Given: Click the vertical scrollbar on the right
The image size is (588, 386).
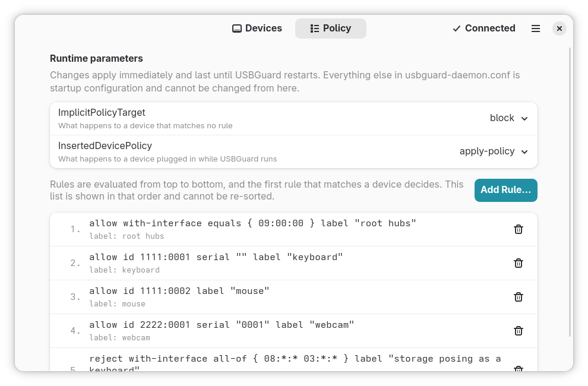Looking at the screenshot, I should coord(570,191).
